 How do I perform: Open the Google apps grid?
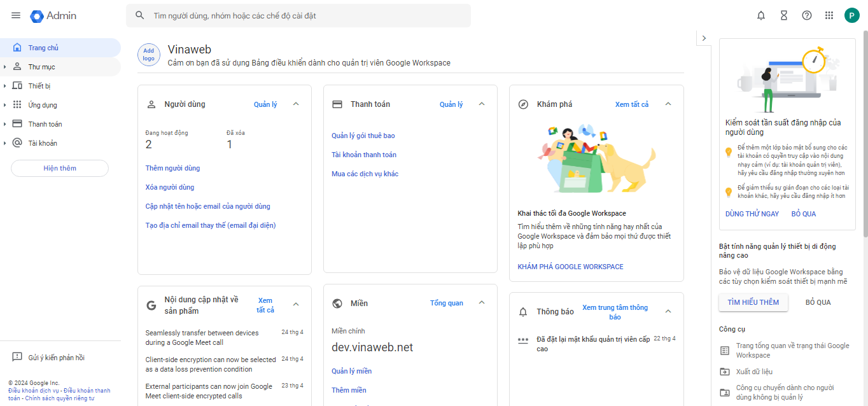pyautogui.click(x=829, y=15)
